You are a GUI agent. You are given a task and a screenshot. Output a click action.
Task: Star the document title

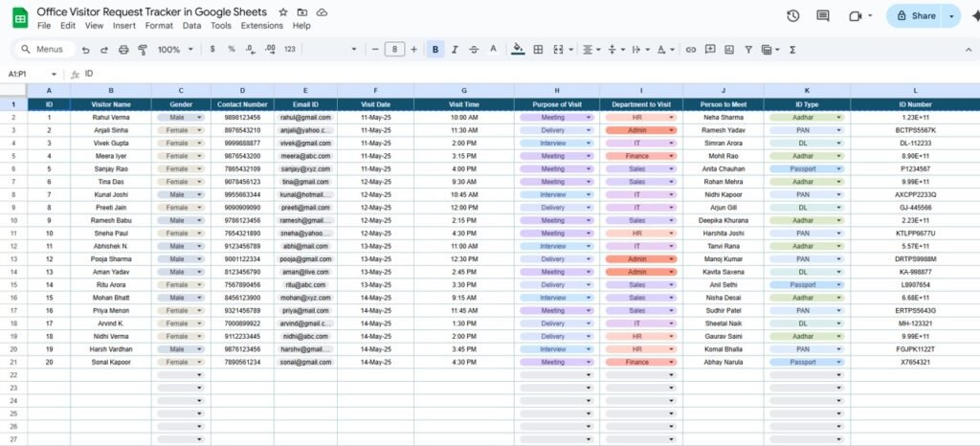pos(283,11)
